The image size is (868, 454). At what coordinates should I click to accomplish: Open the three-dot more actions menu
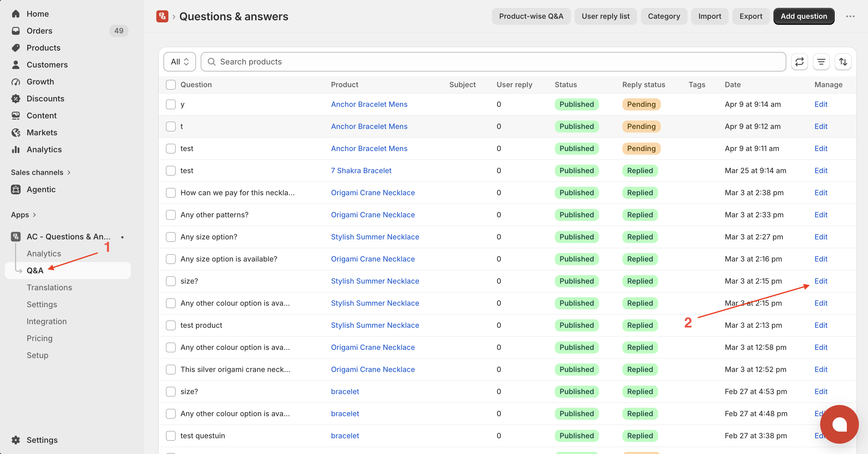[850, 16]
